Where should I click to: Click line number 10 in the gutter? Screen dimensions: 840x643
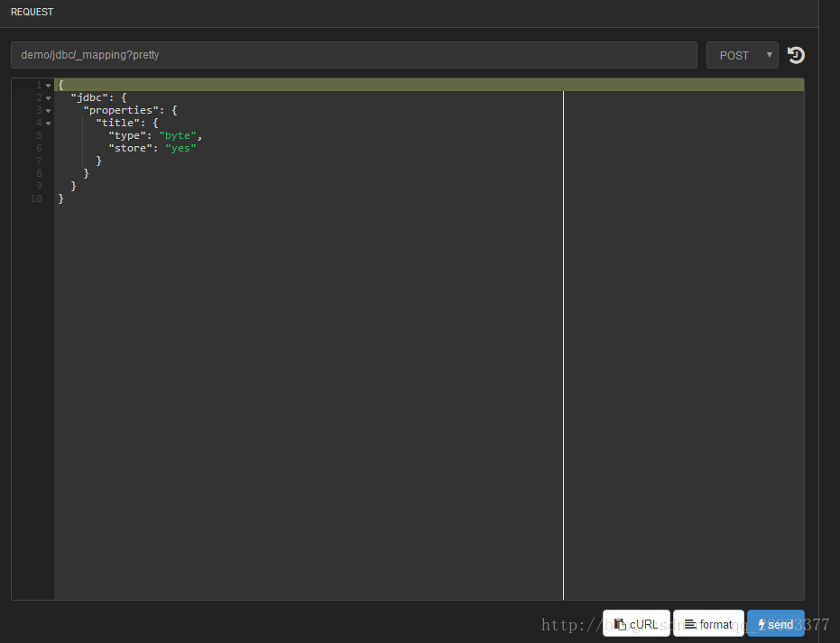pyautogui.click(x=36, y=198)
